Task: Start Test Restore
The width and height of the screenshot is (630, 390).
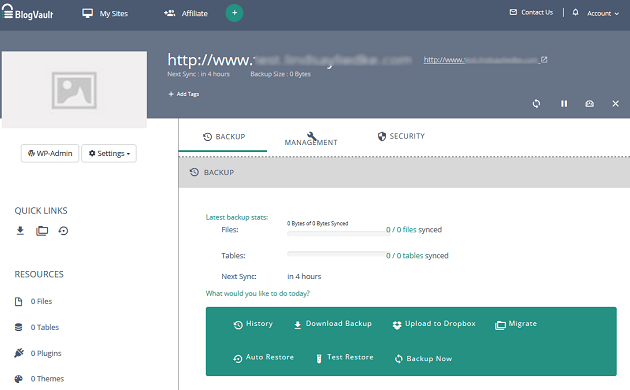Action: (345, 357)
